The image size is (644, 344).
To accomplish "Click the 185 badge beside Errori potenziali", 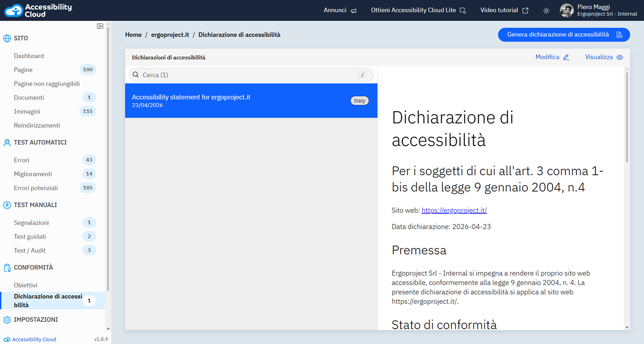I will click(x=88, y=188).
